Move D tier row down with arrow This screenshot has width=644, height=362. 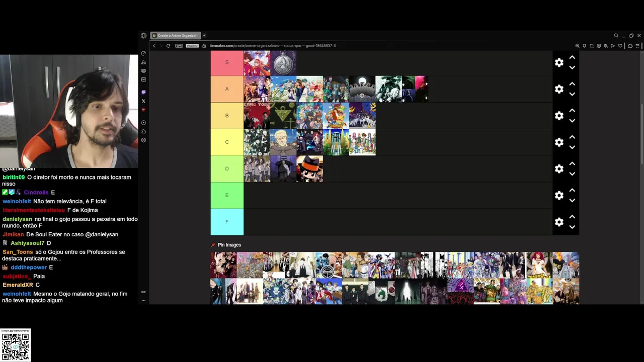tap(572, 174)
